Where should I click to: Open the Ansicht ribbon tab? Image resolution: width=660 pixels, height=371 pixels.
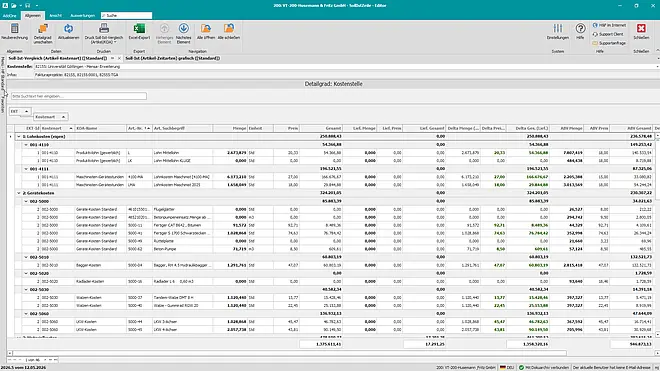click(x=56, y=16)
